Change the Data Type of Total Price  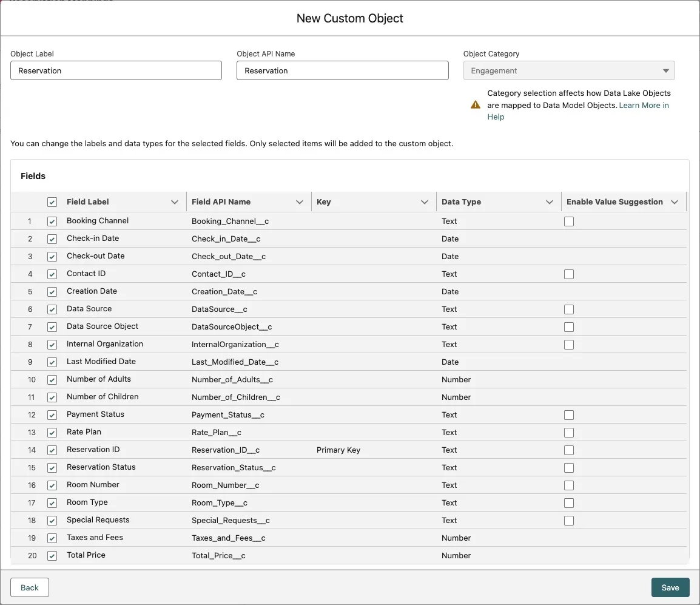pos(456,556)
